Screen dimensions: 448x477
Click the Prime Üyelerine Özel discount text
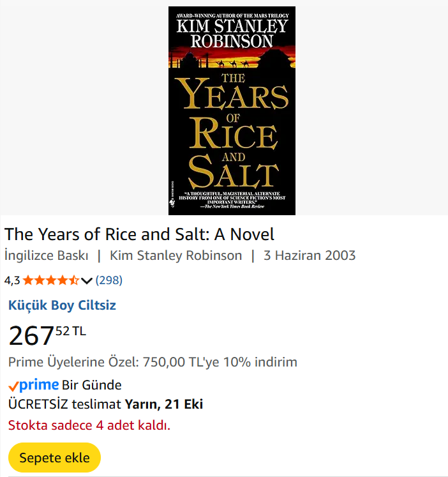click(x=153, y=362)
